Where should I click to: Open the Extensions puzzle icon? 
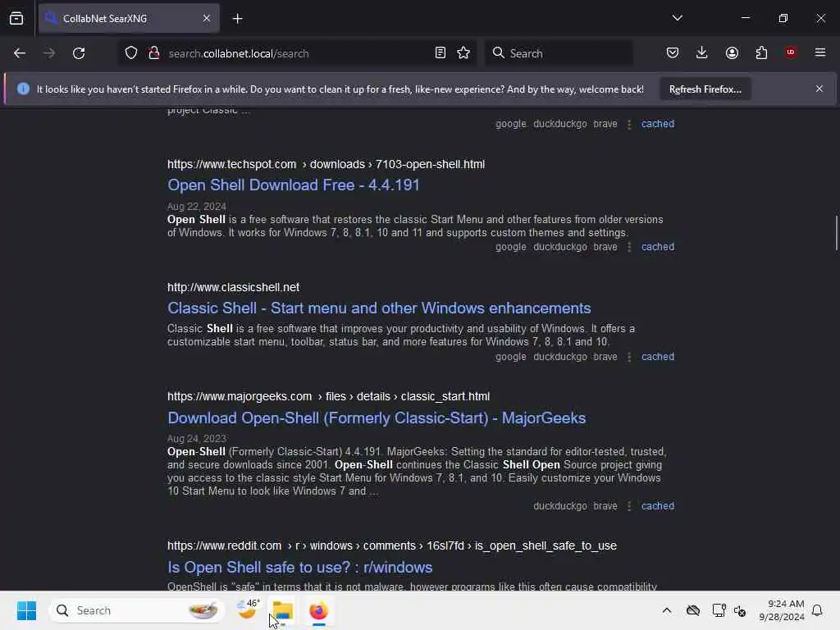(x=761, y=52)
